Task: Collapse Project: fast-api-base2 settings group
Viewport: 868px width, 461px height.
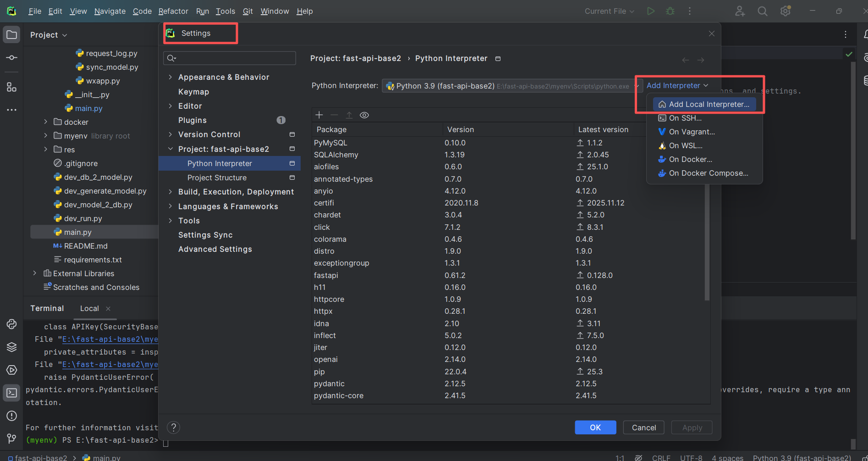Action: pyautogui.click(x=170, y=149)
